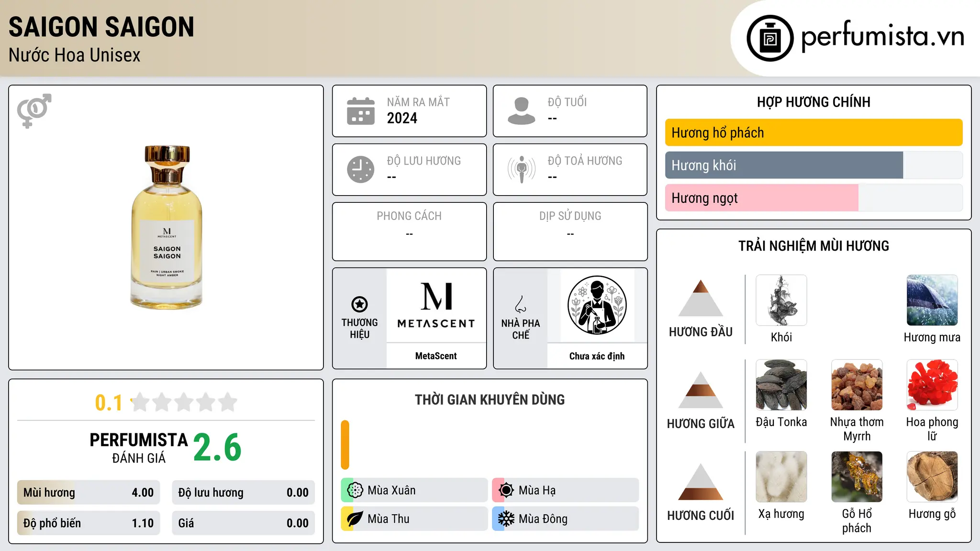The height and width of the screenshot is (551, 980).
Task: Click the SAIGON SAIGON title
Action: [101, 27]
